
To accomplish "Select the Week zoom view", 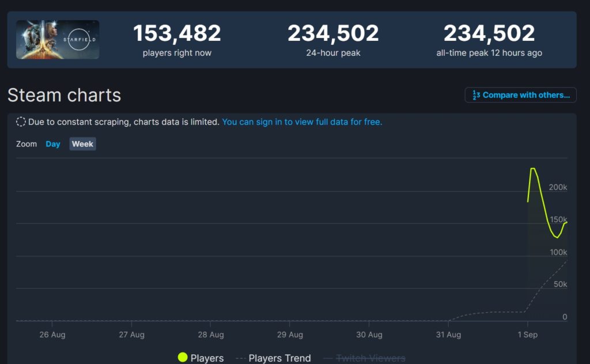I will tap(82, 144).
